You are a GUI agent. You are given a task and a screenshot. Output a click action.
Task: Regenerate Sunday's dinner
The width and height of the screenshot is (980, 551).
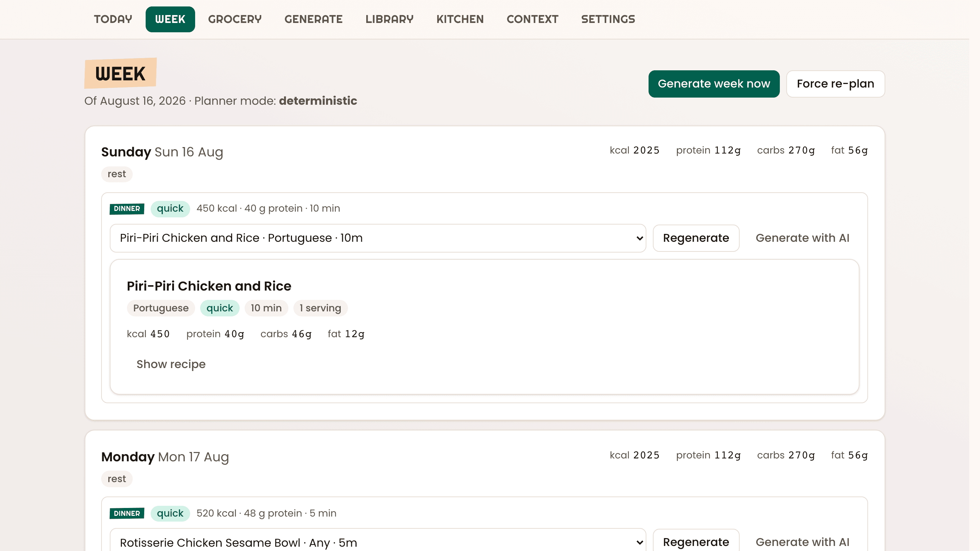point(696,238)
